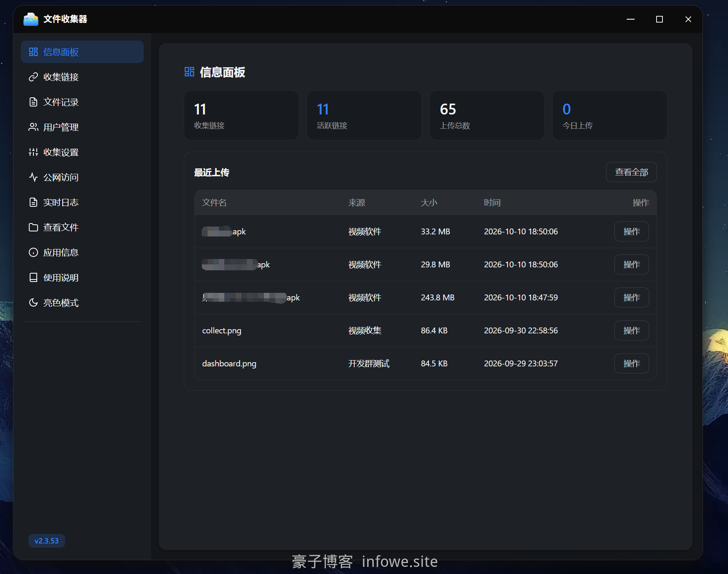The height and width of the screenshot is (574, 728).
Task: Click the dashboard.png file name
Action: (229, 363)
